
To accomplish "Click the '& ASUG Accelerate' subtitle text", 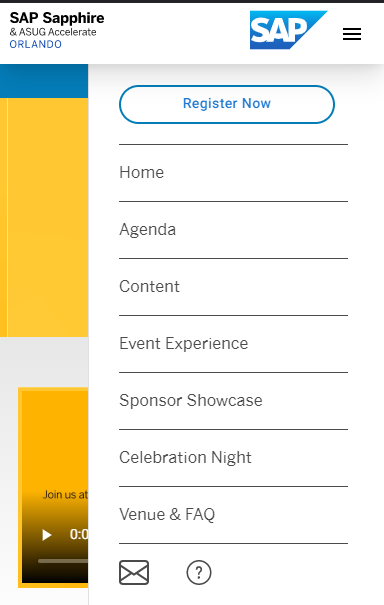I will point(53,32).
